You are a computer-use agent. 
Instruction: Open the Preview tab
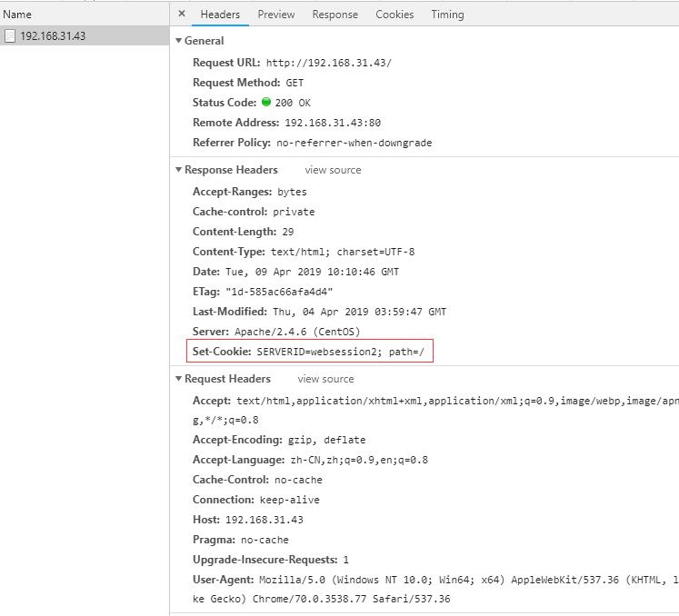pyautogui.click(x=275, y=15)
